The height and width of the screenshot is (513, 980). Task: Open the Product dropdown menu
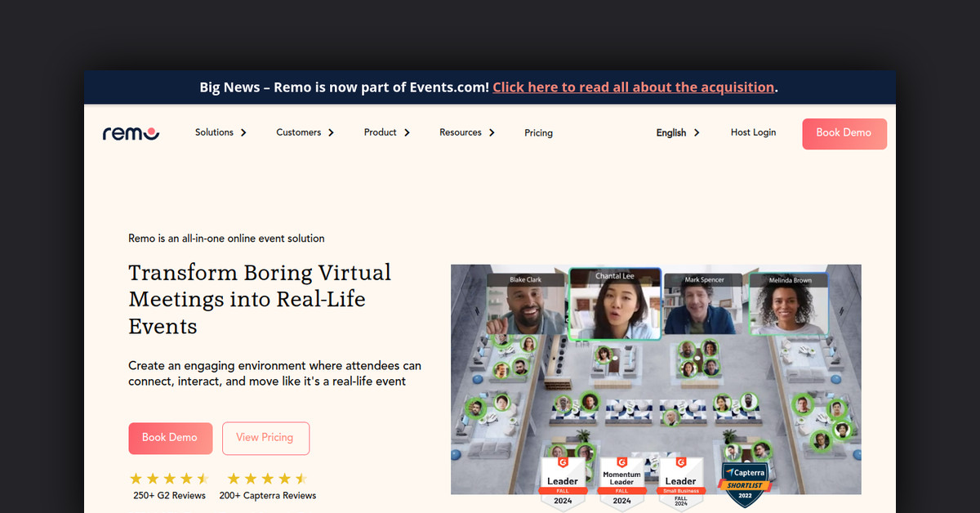386,132
